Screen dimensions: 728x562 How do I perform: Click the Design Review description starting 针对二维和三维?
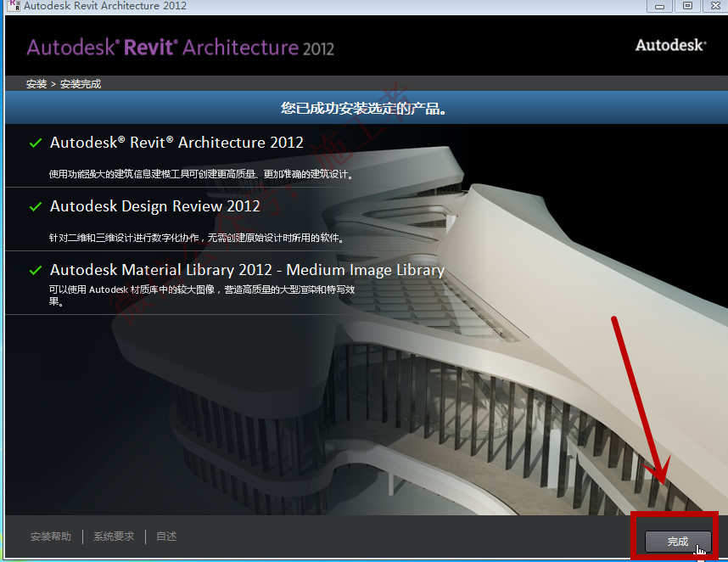point(196,238)
